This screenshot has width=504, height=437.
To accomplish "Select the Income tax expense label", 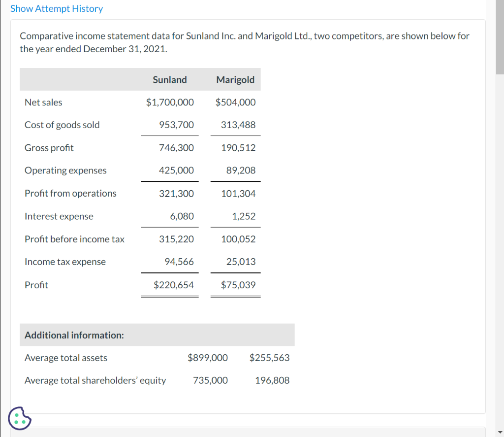I will pos(65,262).
